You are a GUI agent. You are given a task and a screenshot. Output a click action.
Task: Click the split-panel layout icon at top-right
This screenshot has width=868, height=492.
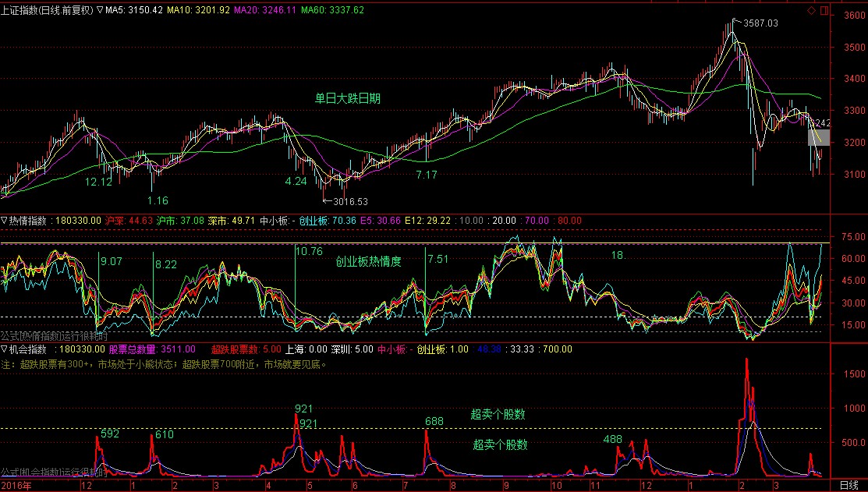coord(824,10)
